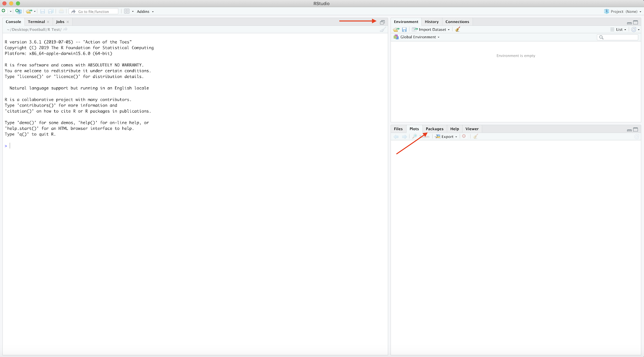Open the Packages tab
Screen dimensions: 644x357
pyautogui.click(x=434, y=129)
